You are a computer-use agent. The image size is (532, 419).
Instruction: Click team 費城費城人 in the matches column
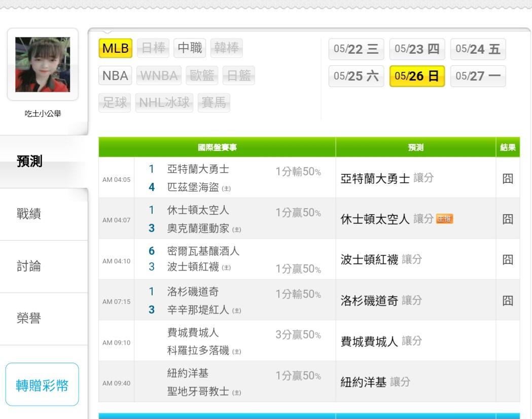coord(193,332)
